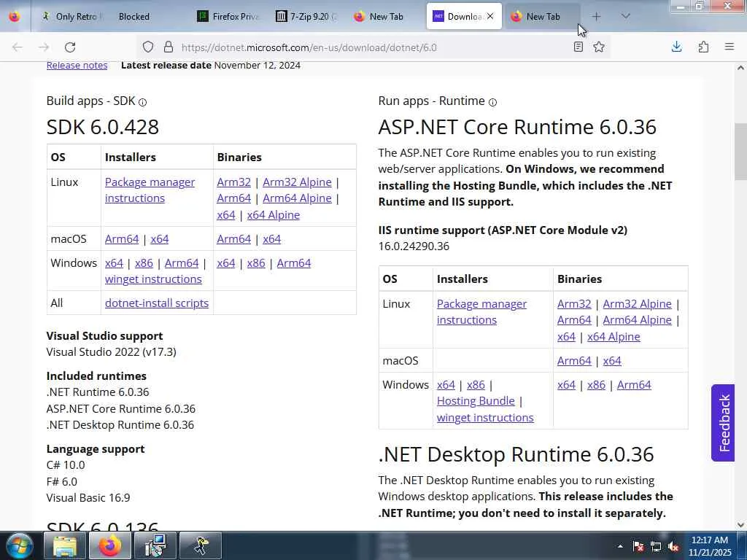Select the SDK 6.0.428 heading text
Image resolution: width=747 pixels, height=560 pixels.
pos(102,127)
